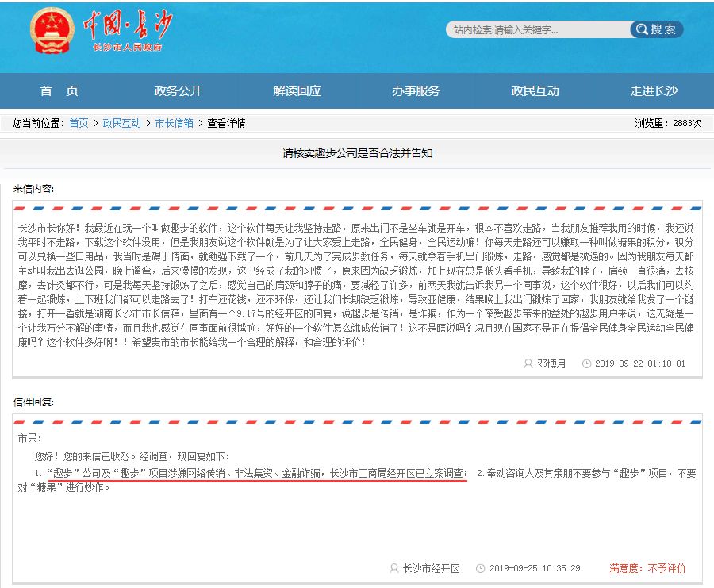
Task: Click the 查看详情 breadcrumb text
Action: 226,123
